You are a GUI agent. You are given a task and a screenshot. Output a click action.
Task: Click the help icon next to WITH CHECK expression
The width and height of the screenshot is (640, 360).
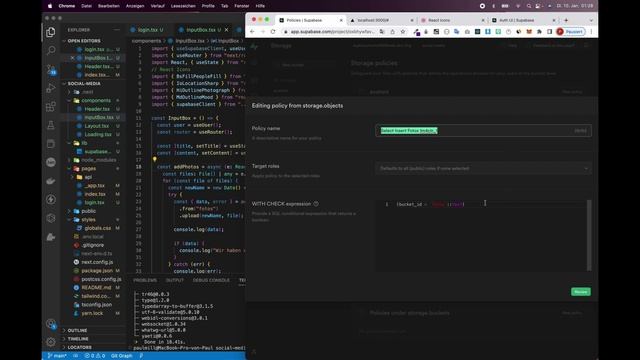tap(316, 204)
